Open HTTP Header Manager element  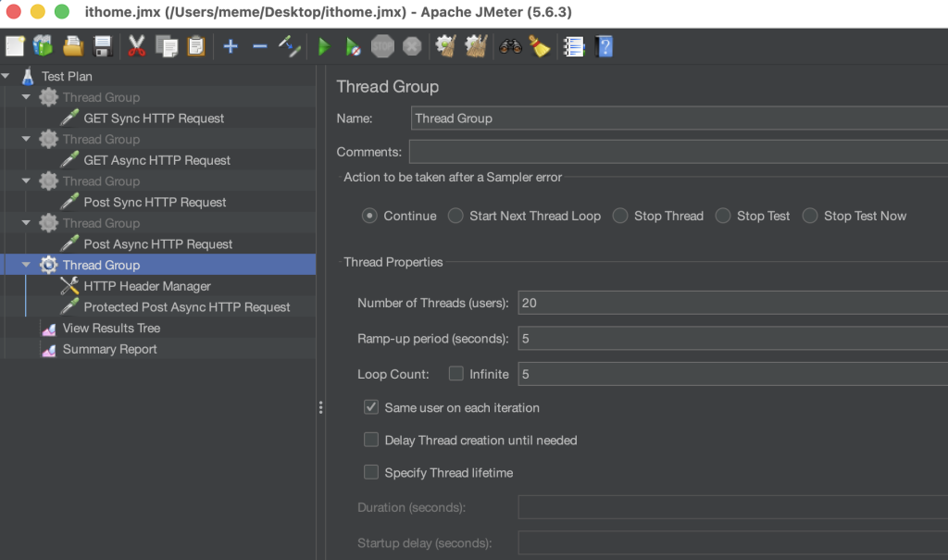tap(147, 286)
